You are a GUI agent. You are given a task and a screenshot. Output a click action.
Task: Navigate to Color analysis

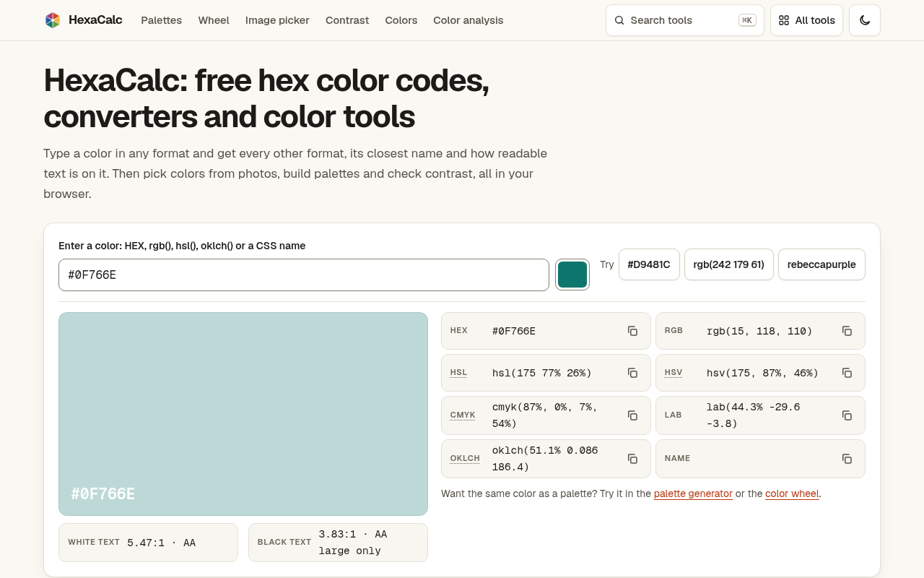click(468, 20)
